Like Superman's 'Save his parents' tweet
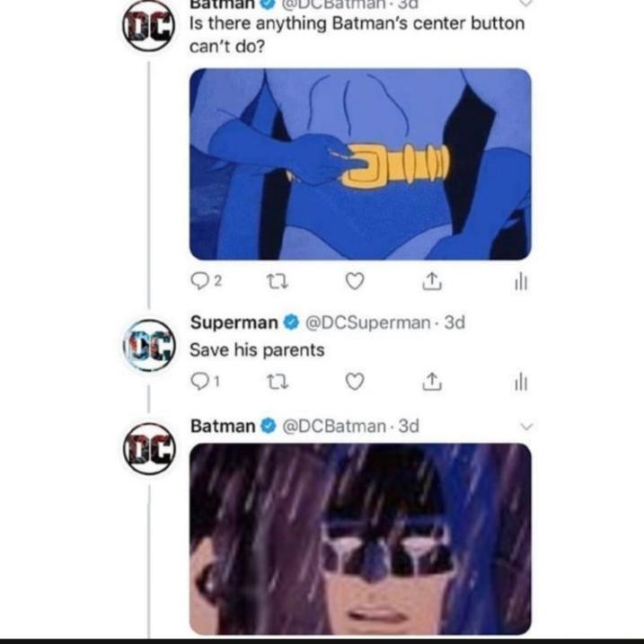The height and width of the screenshot is (644, 644). (355, 382)
